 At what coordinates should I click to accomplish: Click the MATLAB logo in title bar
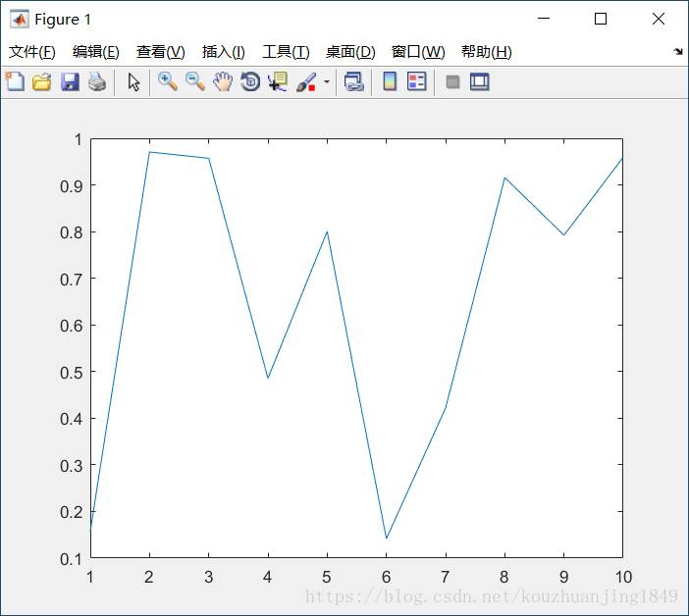pyautogui.click(x=20, y=19)
